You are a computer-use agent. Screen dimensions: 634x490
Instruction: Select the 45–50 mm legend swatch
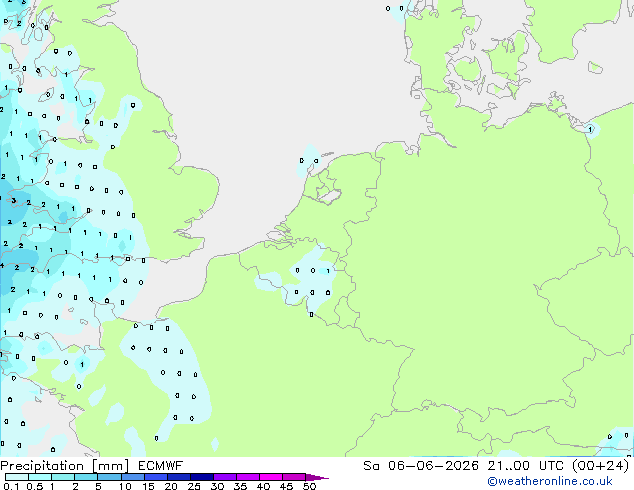[294, 477]
